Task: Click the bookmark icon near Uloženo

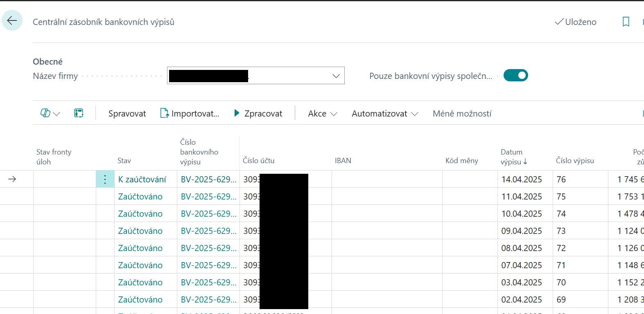Action: (x=626, y=22)
